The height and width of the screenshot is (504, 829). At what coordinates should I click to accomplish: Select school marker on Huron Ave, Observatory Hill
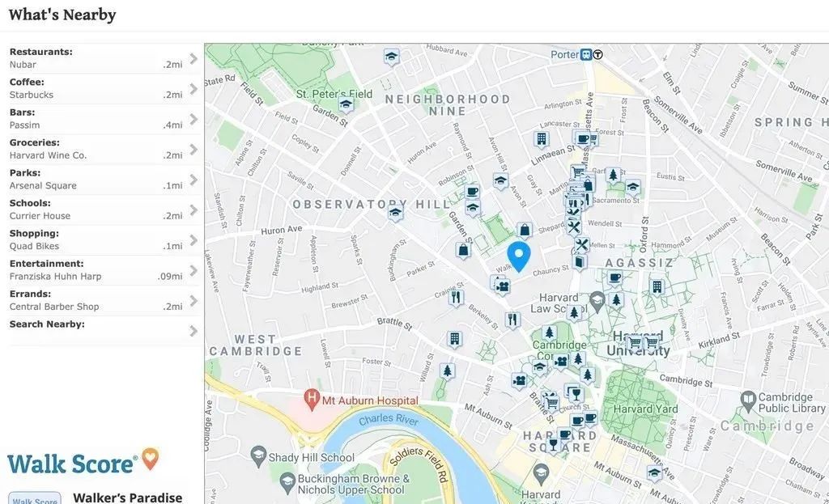pos(395,213)
